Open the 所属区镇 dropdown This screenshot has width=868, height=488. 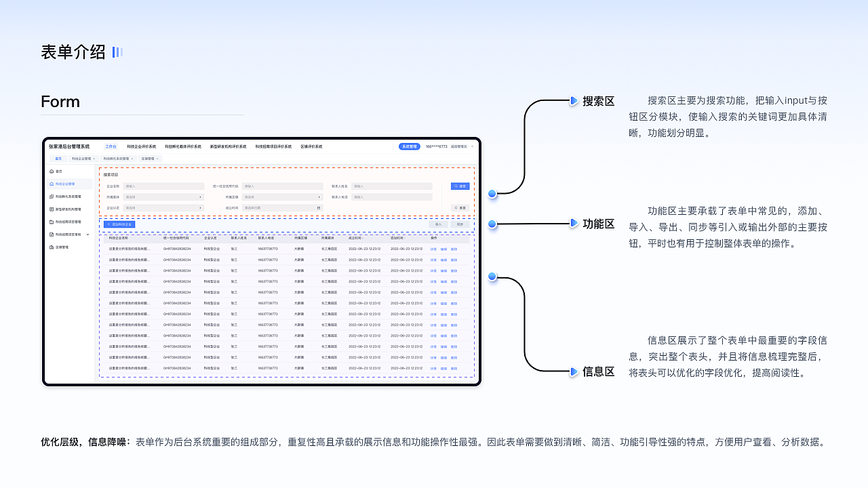click(x=282, y=197)
